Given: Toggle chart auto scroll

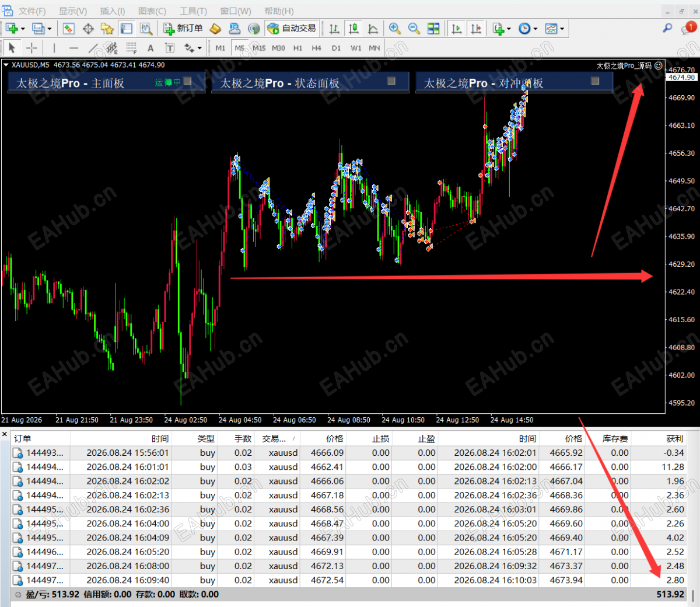Looking at the screenshot, I should tap(457, 29).
